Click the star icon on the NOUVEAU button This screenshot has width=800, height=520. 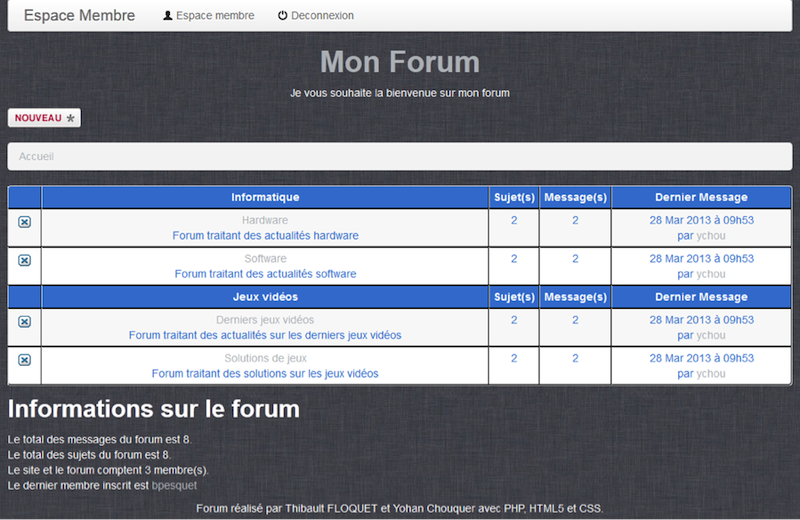coord(70,118)
